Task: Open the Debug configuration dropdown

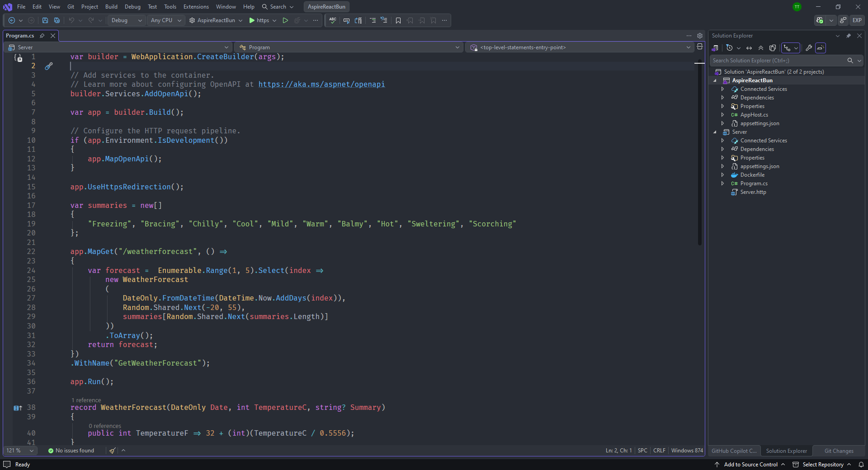Action: pos(127,20)
